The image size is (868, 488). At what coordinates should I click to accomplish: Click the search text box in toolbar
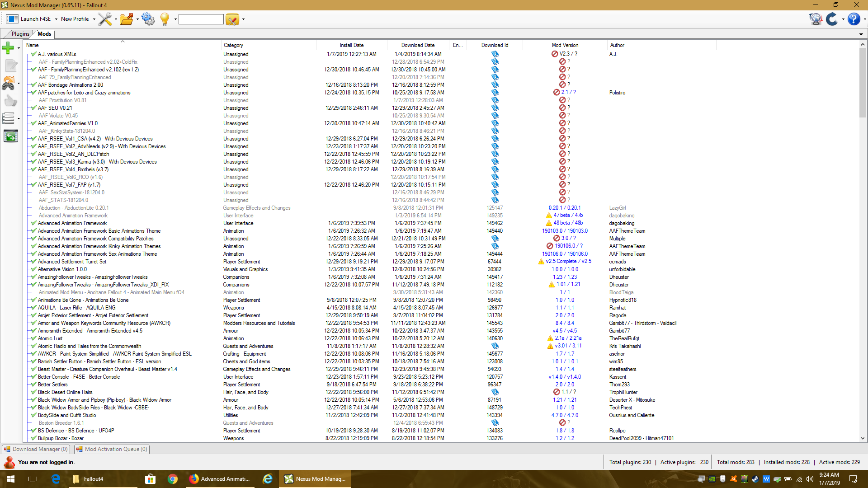[201, 19]
